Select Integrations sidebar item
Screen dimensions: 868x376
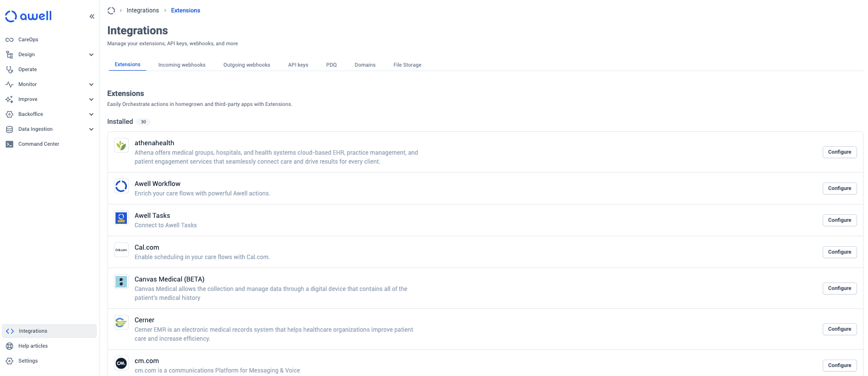coord(49,331)
